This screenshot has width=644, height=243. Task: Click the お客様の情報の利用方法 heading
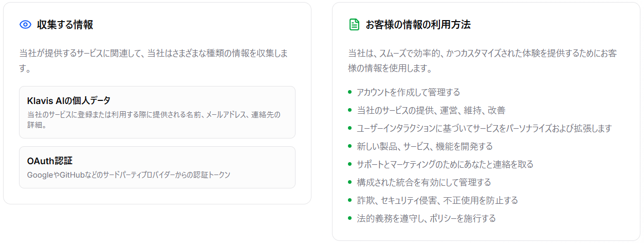[x=418, y=25]
